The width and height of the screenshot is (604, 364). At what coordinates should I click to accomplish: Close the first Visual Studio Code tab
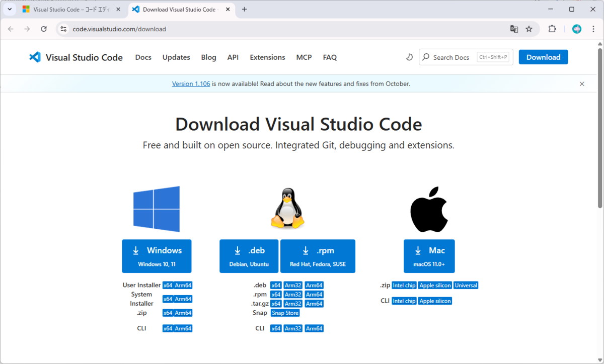pyautogui.click(x=118, y=10)
